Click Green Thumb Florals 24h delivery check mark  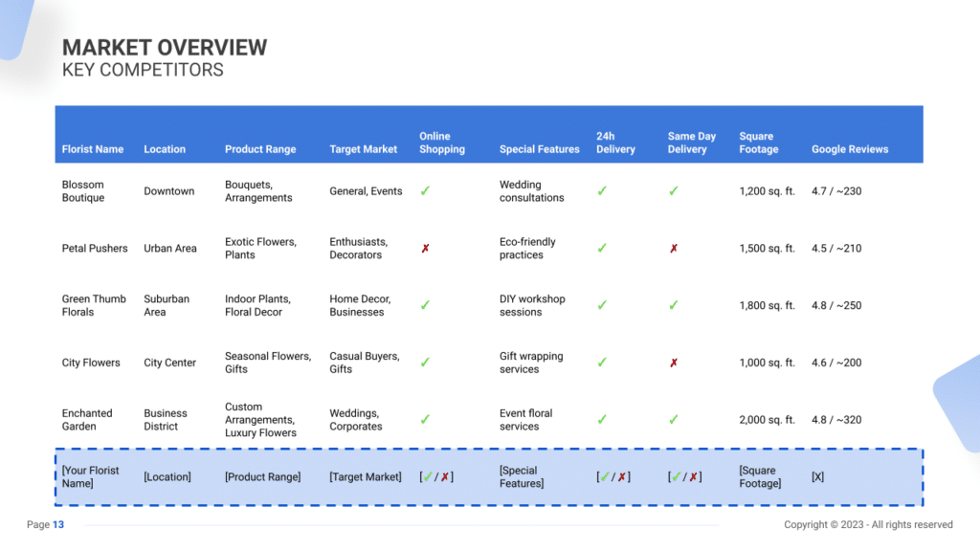602,305
